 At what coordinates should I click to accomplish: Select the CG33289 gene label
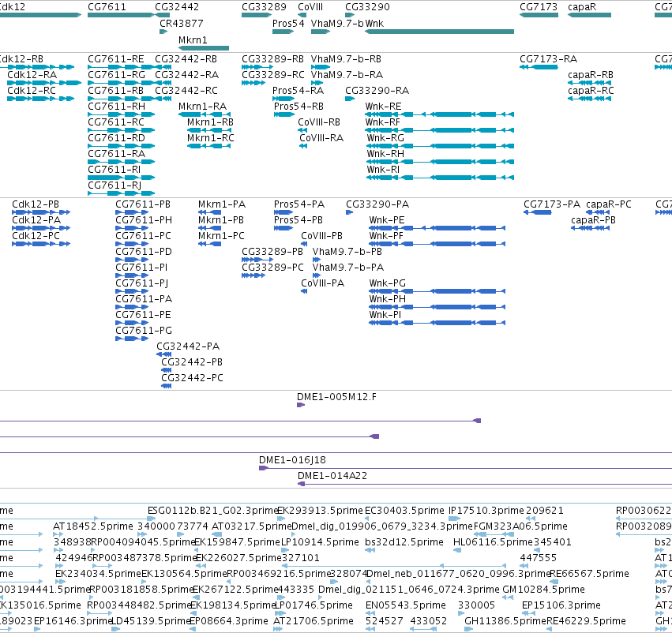[x=264, y=7]
